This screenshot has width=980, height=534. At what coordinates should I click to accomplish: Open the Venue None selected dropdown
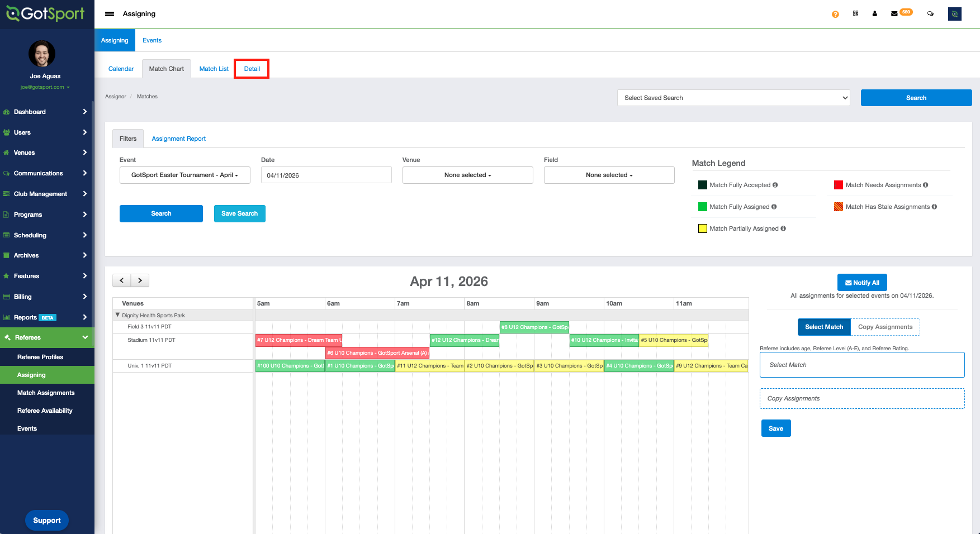467,175
